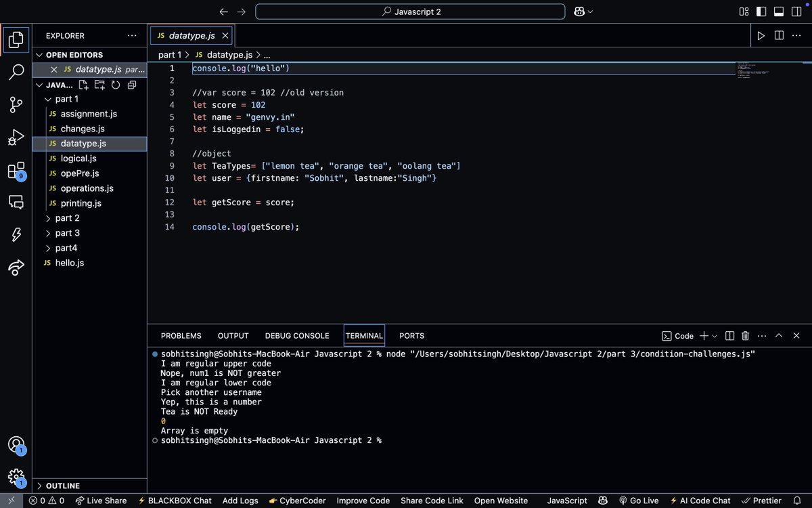Open the new terminal launch profile dropdown
This screenshot has height=508, width=812.
(x=715, y=335)
